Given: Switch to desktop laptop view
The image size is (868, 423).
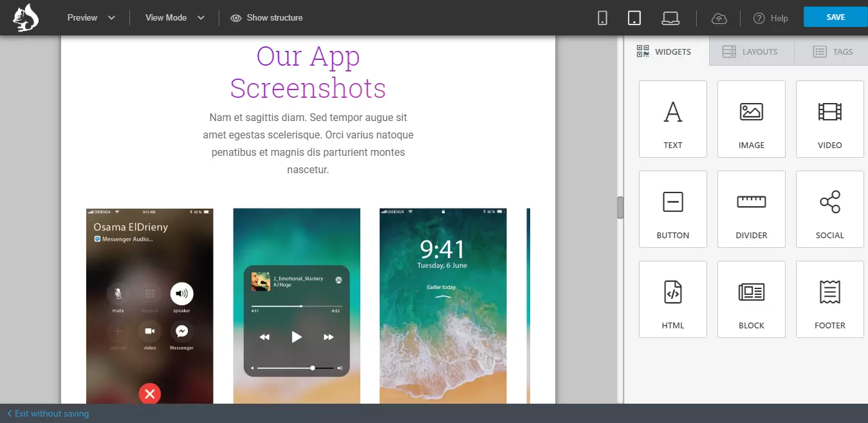Looking at the screenshot, I should tap(670, 18).
